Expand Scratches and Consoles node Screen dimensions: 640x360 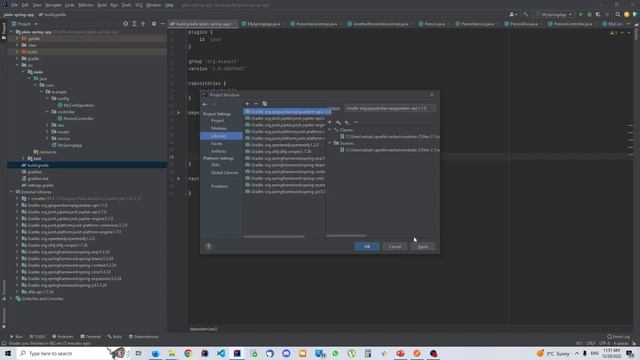pyautogui.click(x=11, y=299)
